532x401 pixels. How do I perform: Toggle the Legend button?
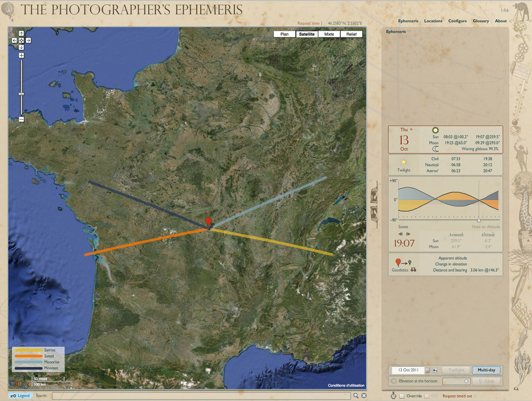click(20, 396)
